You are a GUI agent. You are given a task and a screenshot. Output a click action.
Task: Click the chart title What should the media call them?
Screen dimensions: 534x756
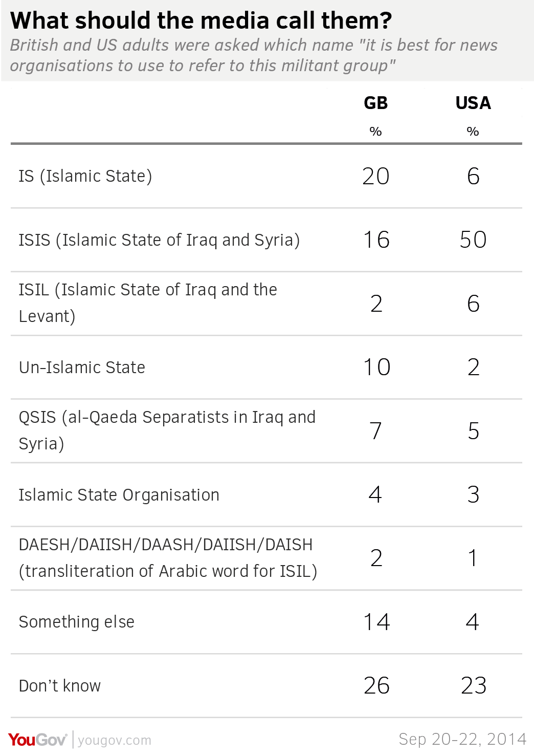tap(201, 20)
